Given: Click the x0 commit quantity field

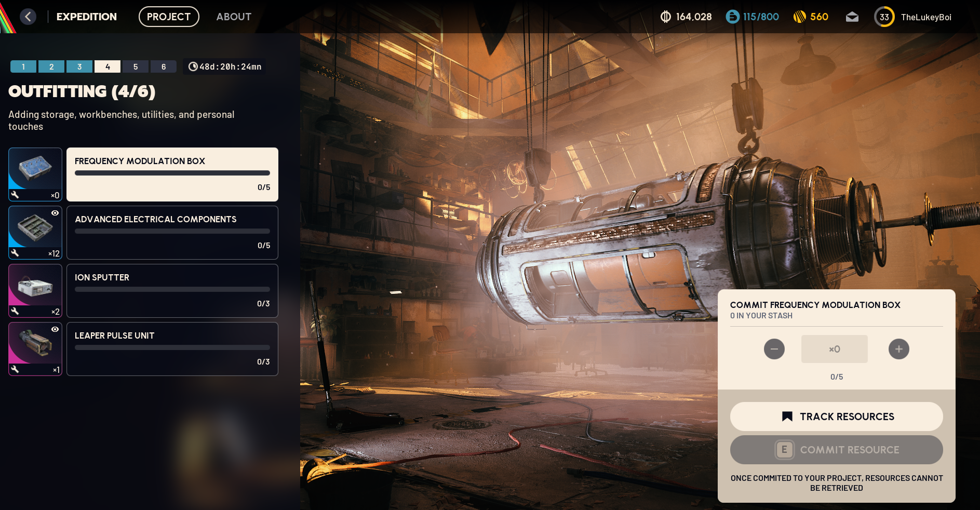Looking at the screenshot, I should tap(835, 349).
